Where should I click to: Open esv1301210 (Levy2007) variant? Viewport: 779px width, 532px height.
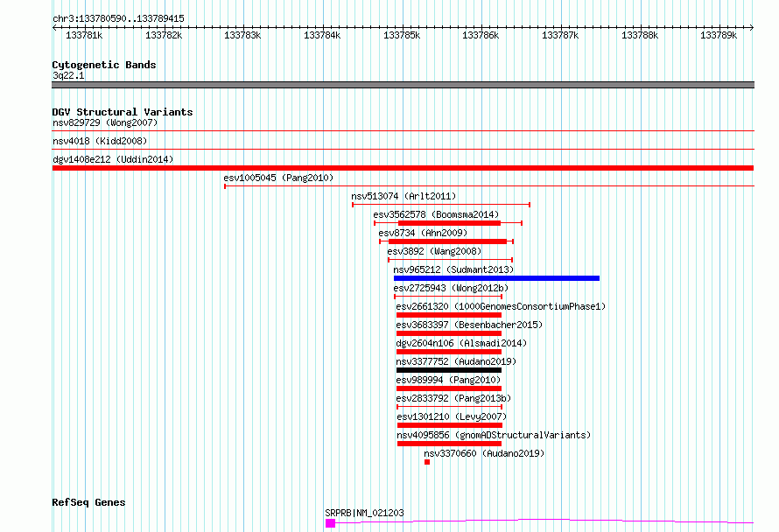click(453, 416)
